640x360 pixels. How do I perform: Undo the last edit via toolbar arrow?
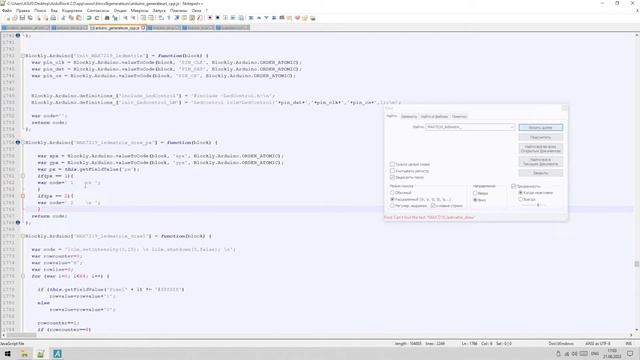pyautogui.click(x=89, y=18)
